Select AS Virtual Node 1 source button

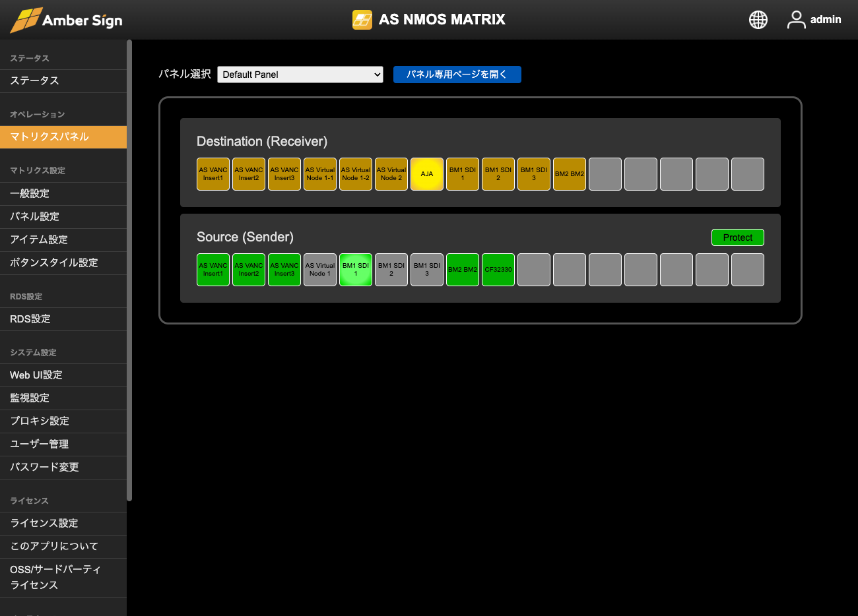click(320, 270)
